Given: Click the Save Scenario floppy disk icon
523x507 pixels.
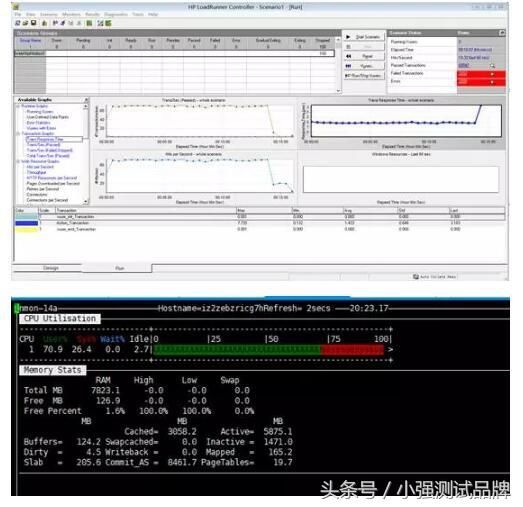Looking at the screenshot, I should (x=33, y=23).
